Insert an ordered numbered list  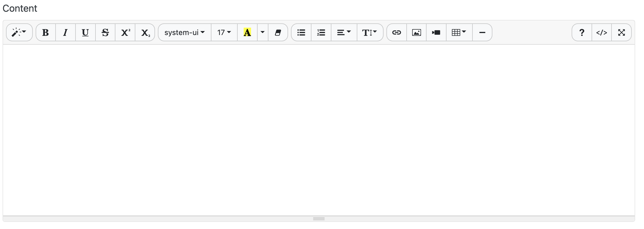click(321, 32)
